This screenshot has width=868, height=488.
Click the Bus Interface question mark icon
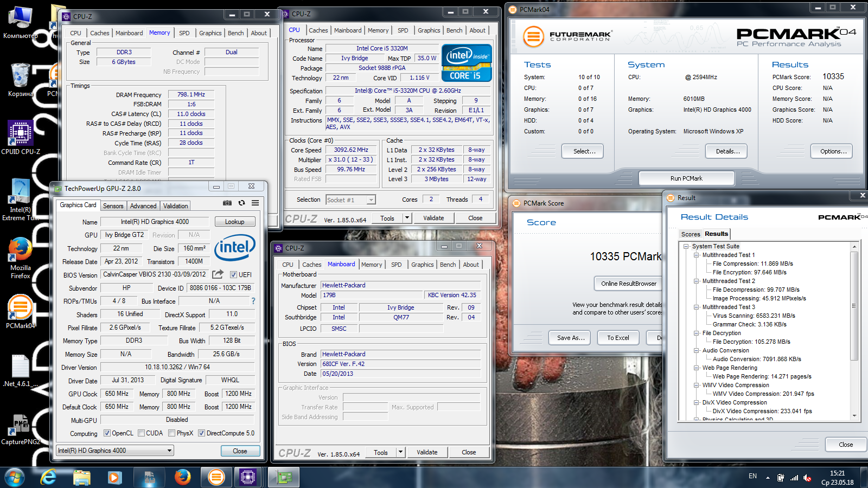(x=253, y=301)
